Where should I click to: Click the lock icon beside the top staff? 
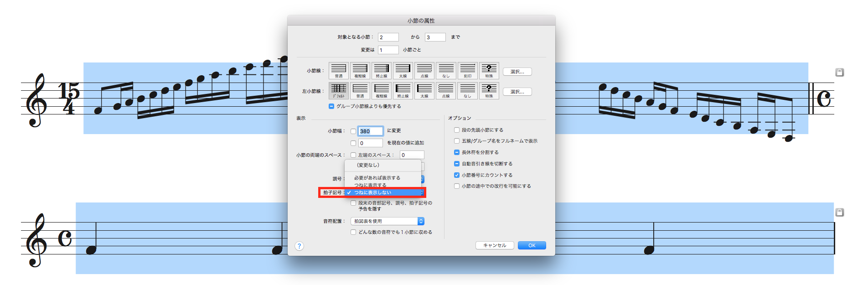839,72
